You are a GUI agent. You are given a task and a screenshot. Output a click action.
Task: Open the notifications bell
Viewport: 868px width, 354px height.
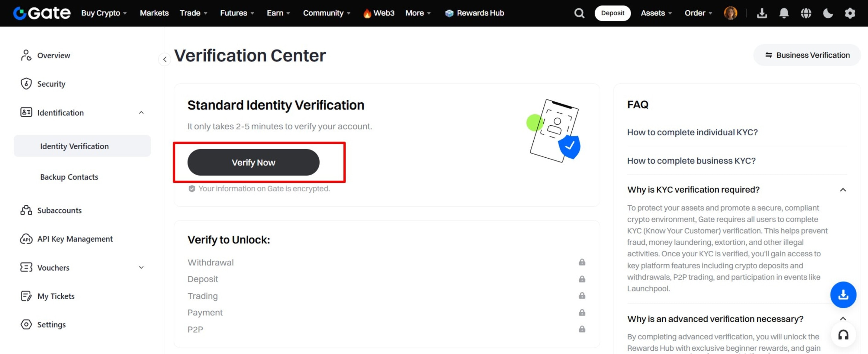click(784, 13)
